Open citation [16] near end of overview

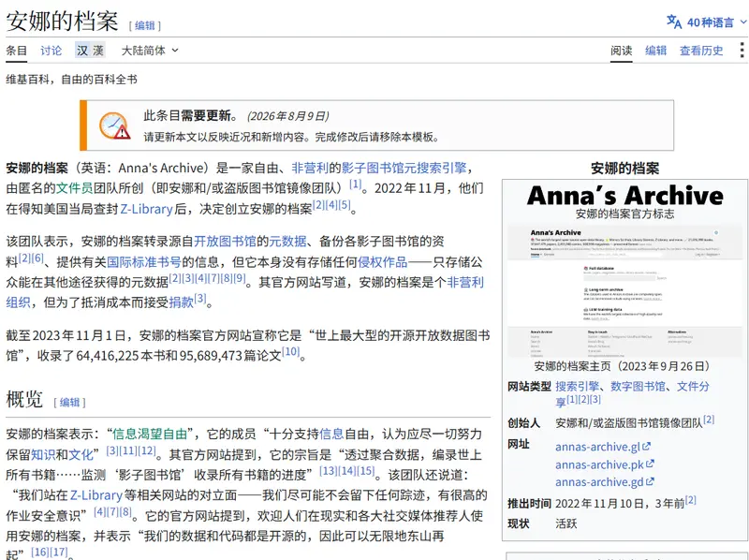(x=40, y=552)
